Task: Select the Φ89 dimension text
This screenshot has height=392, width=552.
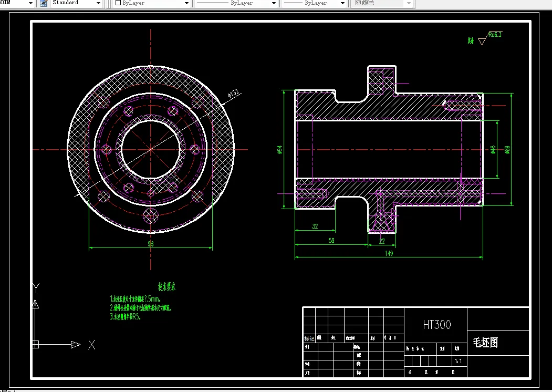Action: click(x=507, y=150)
